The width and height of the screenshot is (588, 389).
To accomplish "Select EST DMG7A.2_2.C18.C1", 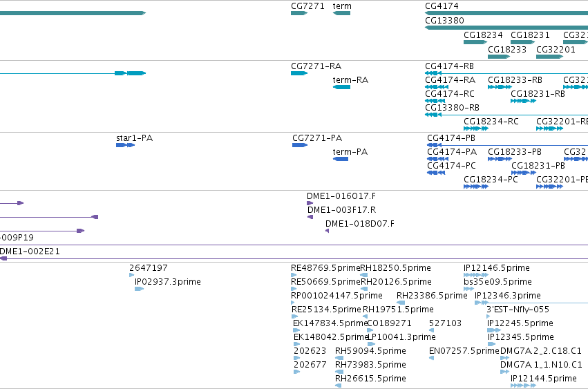I will (x=505, y=358).
